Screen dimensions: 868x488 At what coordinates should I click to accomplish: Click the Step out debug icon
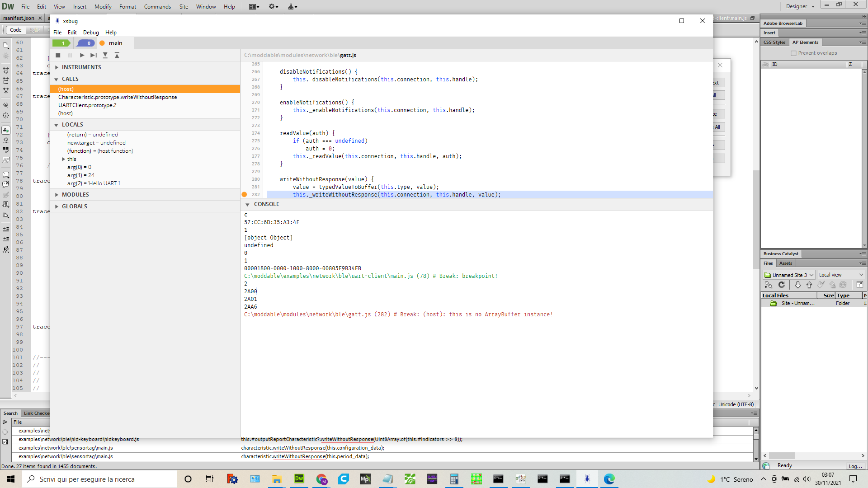(117, 55)
